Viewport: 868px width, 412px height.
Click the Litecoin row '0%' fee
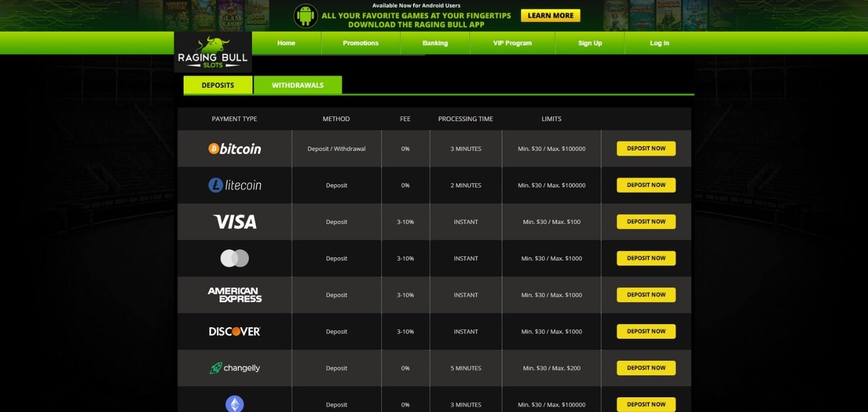tap(405, 185)
